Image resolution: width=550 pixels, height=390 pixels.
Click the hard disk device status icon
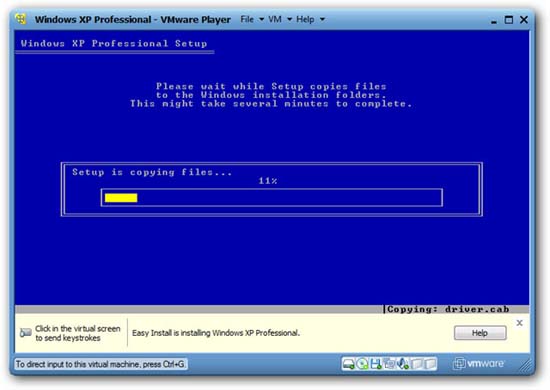pos(348,364)
